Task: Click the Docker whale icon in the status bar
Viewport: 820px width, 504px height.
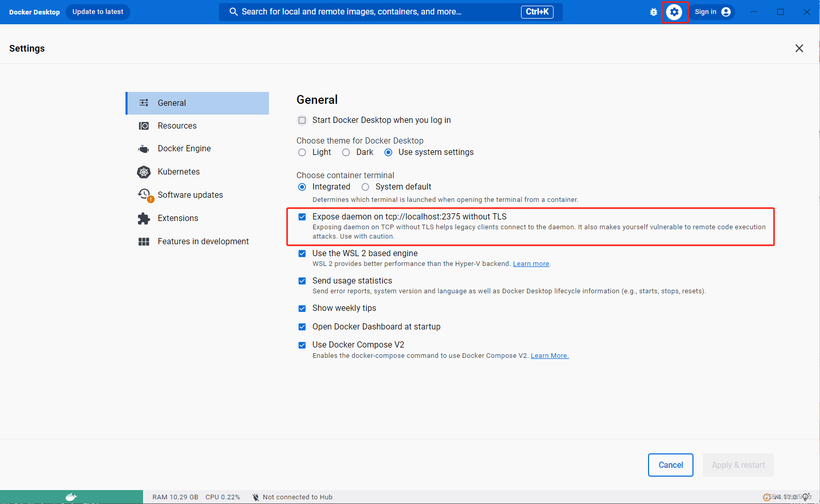Action: pyautogui.click(x=71, y=497)
